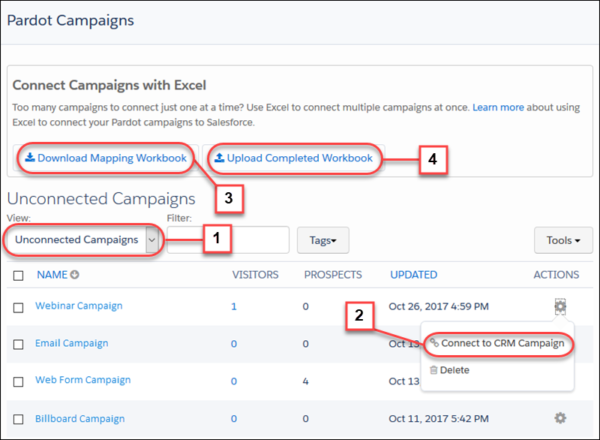
Task: Open the Email Campaign link
Action: pos(72,343)
